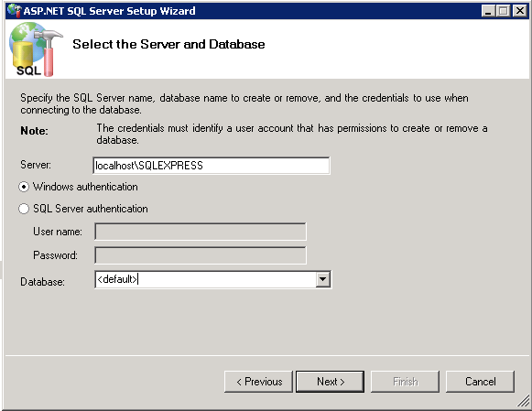Click the disabled User name field
This screenshot has width=532, height=411.
point(201,232)
